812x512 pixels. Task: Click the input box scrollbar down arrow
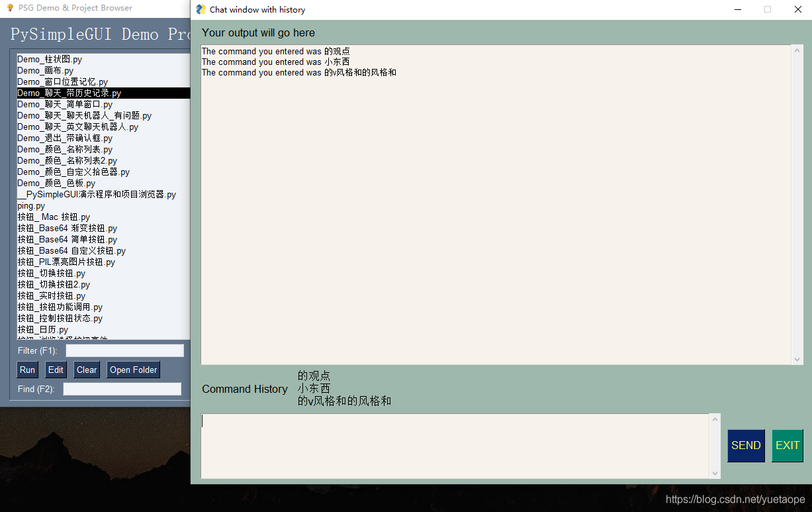click(x=715, y=473)
